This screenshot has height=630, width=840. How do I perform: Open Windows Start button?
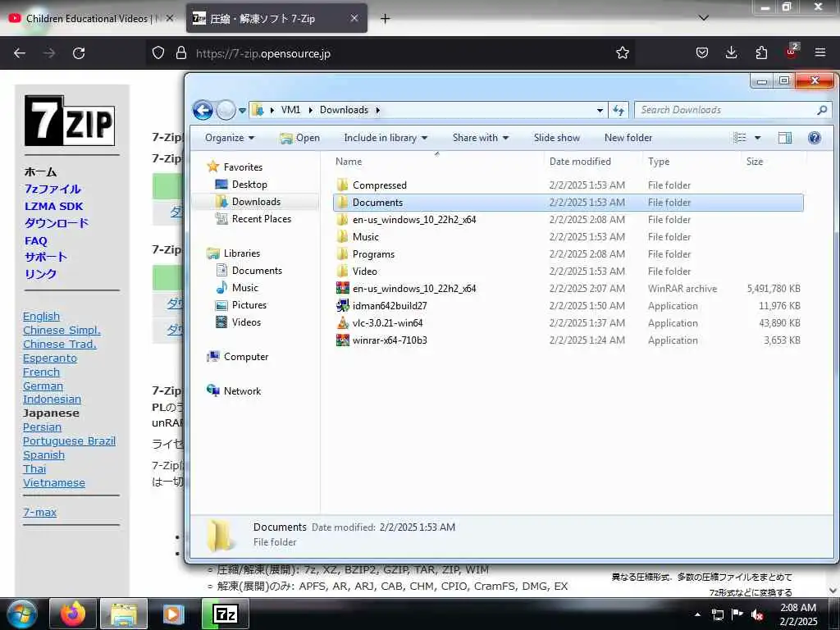click(x=21, y=614)
